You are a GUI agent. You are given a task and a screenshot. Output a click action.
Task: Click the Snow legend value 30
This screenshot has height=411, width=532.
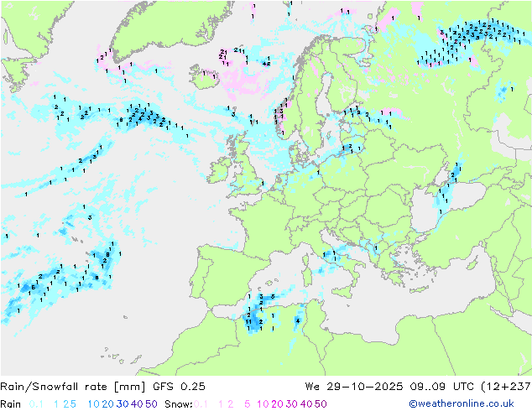291,404
